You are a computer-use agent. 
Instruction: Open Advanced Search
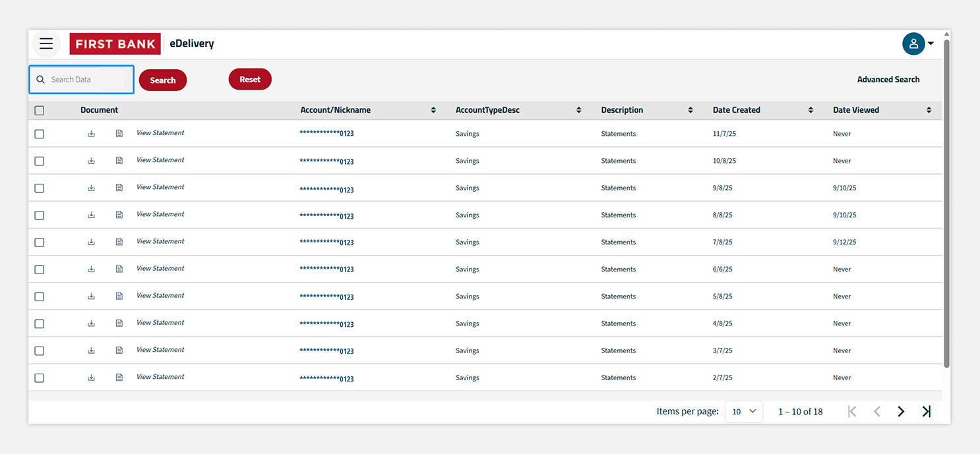pyautogui.click(x=888, y=79)
